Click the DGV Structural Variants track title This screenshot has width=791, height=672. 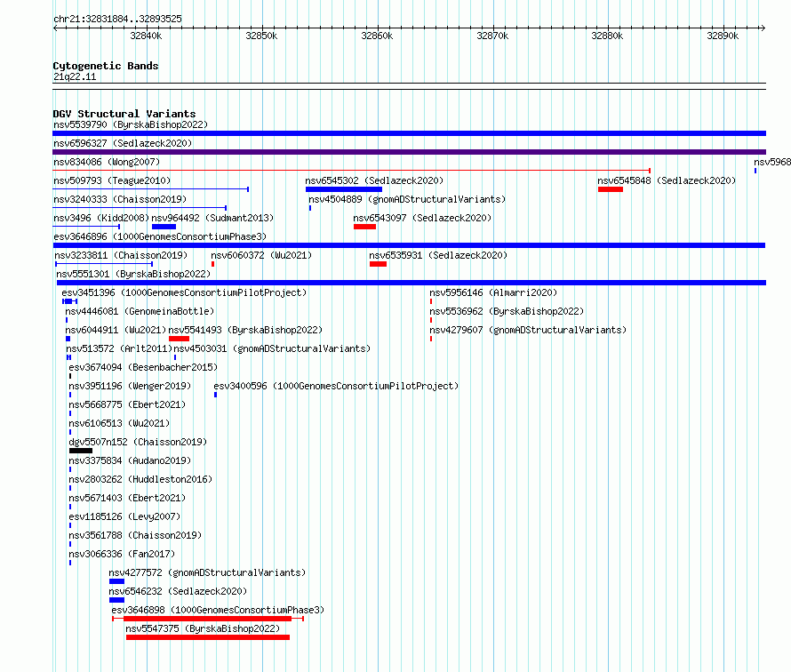124,114
